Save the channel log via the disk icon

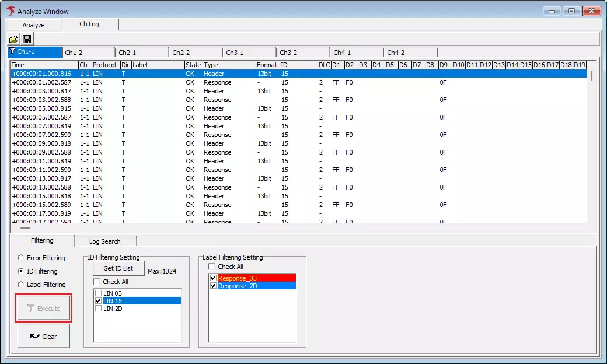pyautogui.click(x=26, y=38)
